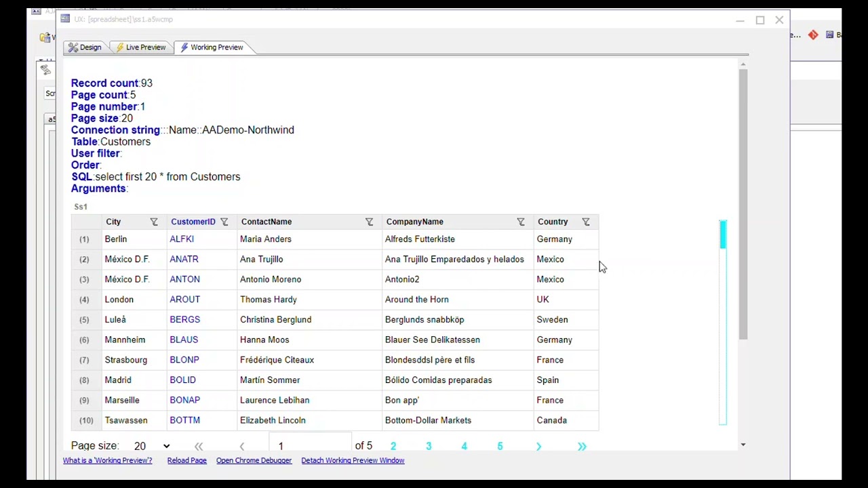Viewport: 868px width, 488px height.
Task: Open 'What is a Working Preview?' link
Action: pos(107,460)
